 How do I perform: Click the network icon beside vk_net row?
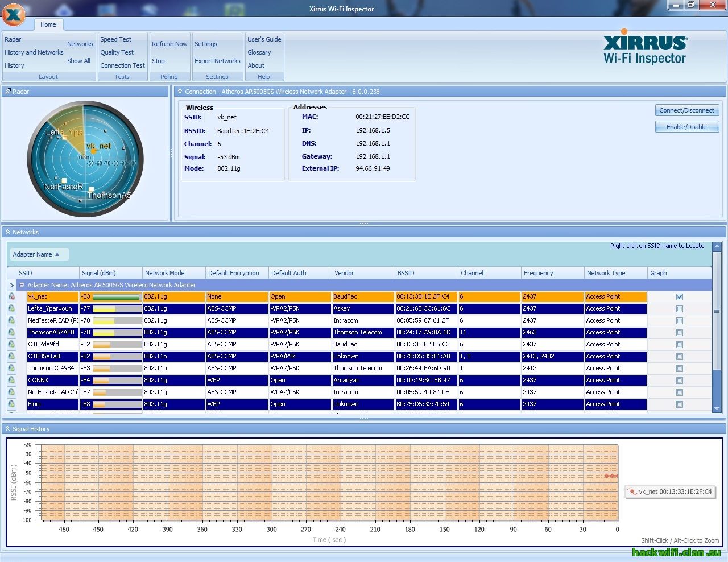pyautogui.click(x=11, y=296)
